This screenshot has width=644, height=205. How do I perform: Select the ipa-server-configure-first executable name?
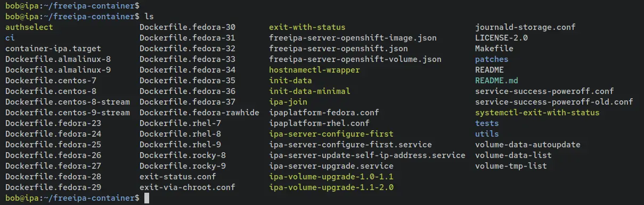click(331, 134)
